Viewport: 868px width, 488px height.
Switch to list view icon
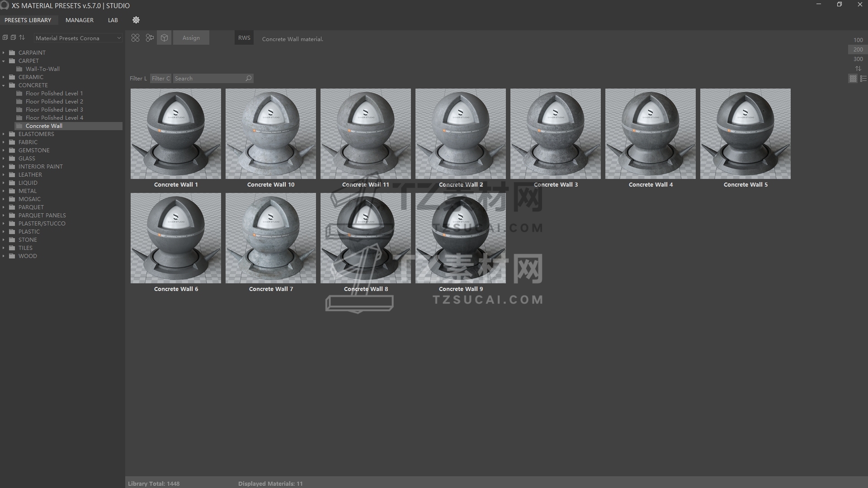click(x=863, y=79)
